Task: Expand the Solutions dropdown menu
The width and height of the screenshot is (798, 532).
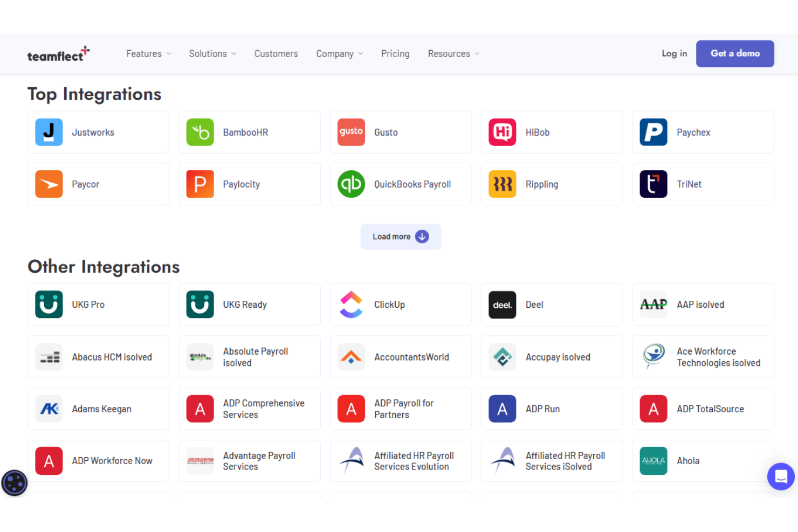Action: tap(212, 54)
